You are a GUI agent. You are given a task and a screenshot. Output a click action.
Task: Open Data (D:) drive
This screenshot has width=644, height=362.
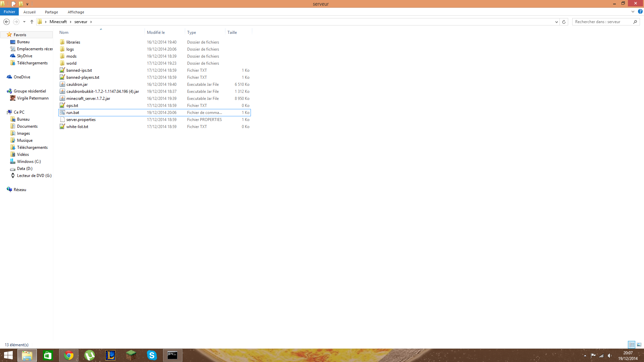[24, 169]
